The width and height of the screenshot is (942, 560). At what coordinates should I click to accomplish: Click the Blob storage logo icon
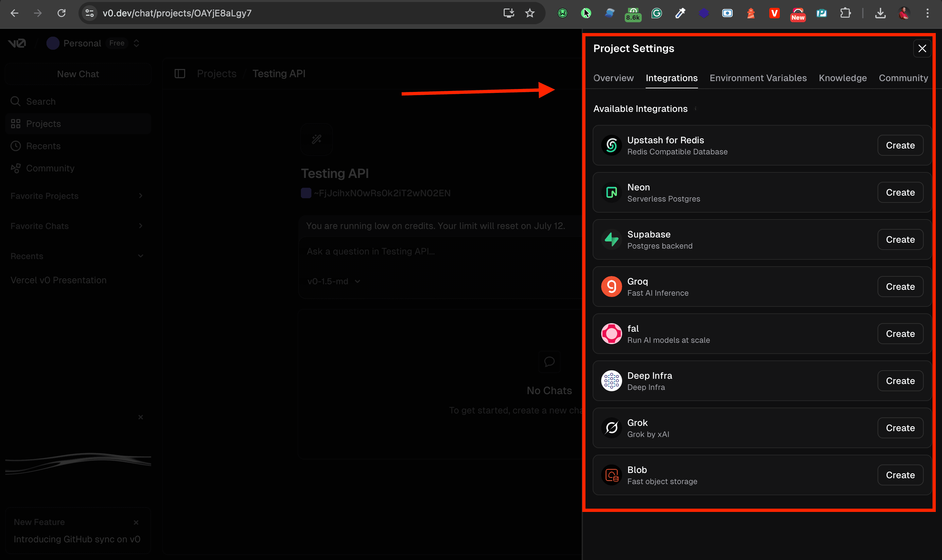pos(611,475)
